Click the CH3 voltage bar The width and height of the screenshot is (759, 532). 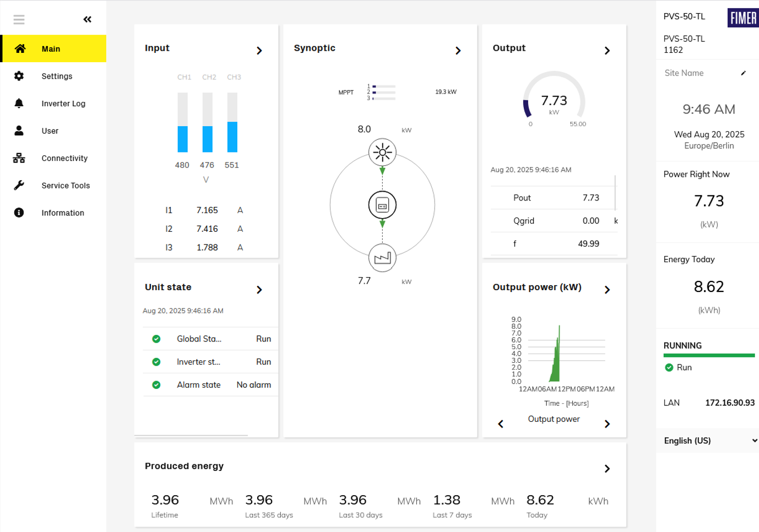point(232,123)
